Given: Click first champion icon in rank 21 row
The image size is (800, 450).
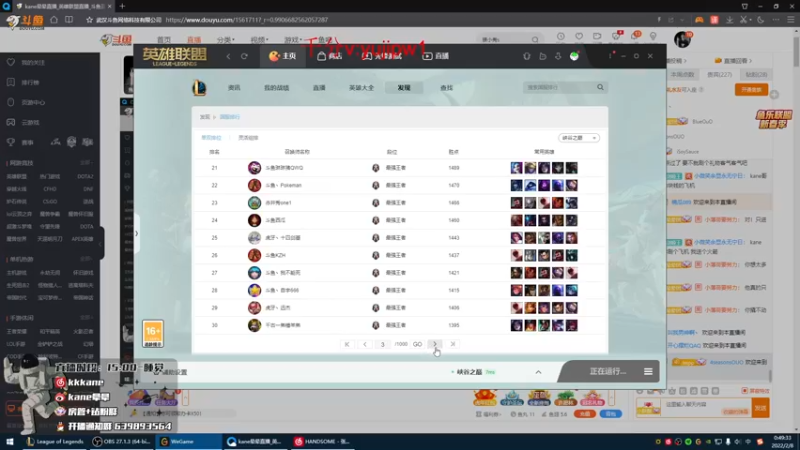Looking at the screenshot, I should pos(516,167).
